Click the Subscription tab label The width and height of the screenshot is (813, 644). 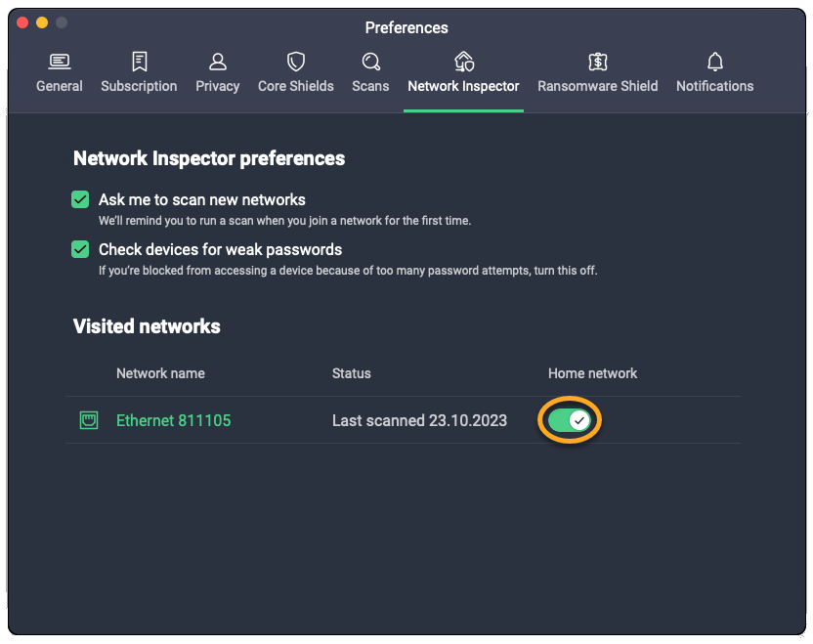click(x=139, y=86)
